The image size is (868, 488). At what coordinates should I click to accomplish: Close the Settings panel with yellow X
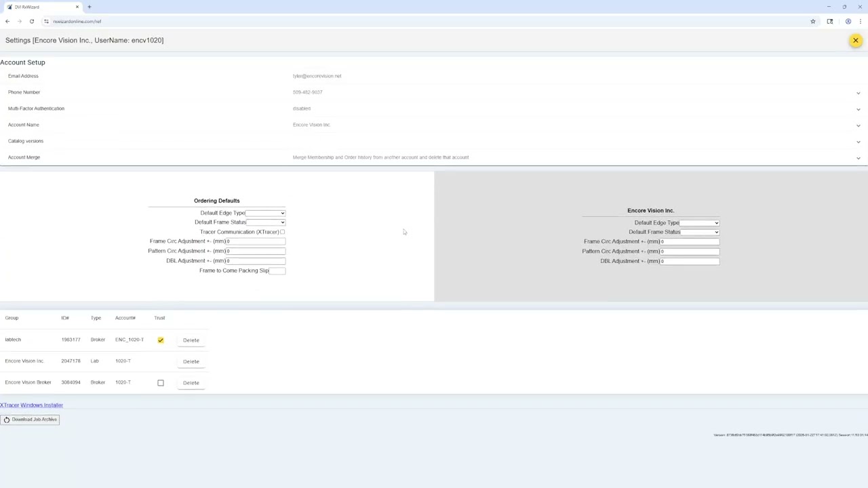click(855, 41)
